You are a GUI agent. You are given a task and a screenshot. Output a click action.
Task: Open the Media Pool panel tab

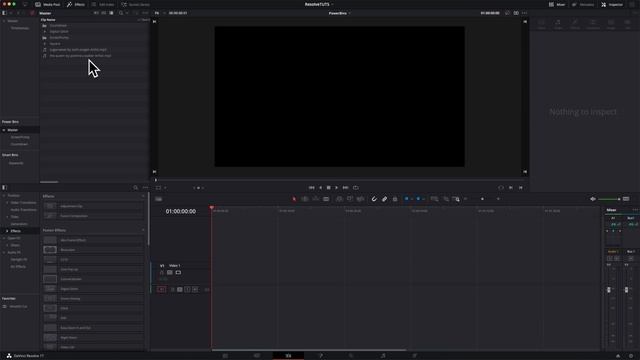coord(47,4)
